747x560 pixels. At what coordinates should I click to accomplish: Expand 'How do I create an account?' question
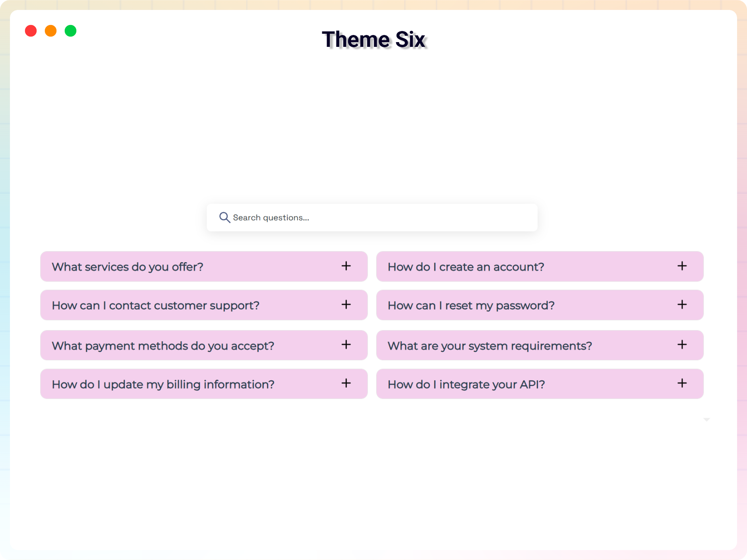point(466,267)
